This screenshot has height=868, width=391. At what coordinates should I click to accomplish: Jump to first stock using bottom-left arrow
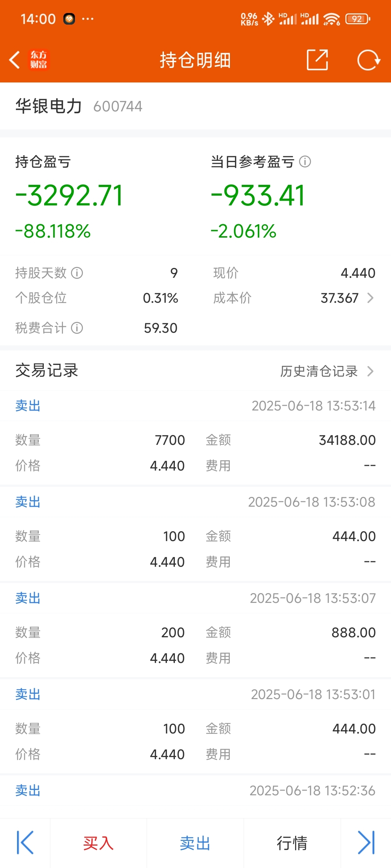25,843
